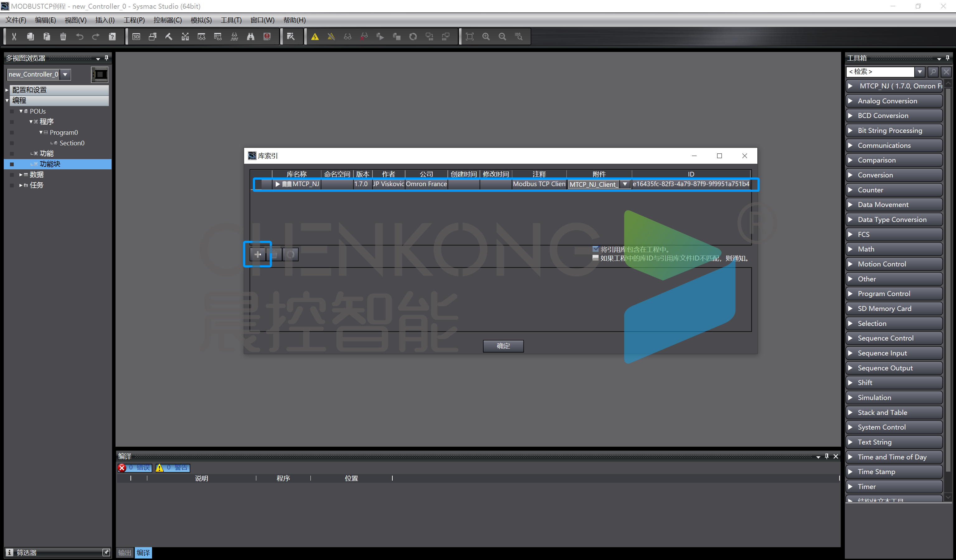Undo the last action

click(79, 36)
